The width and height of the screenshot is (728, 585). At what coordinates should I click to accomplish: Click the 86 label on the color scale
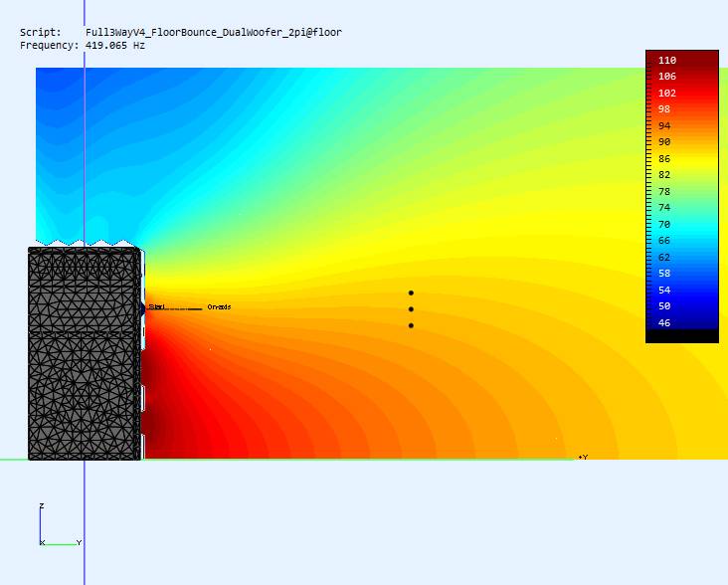(664, 159)
